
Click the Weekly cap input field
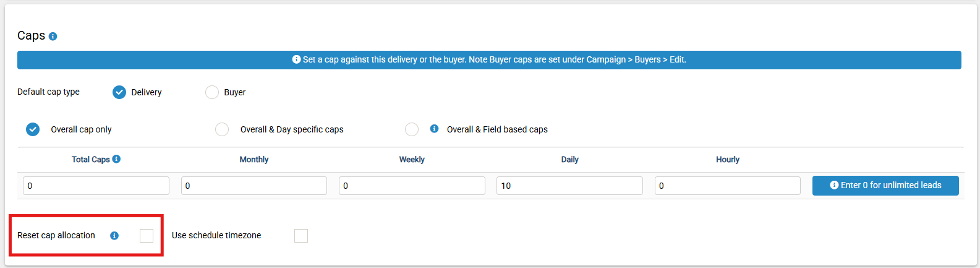(412, 186)
